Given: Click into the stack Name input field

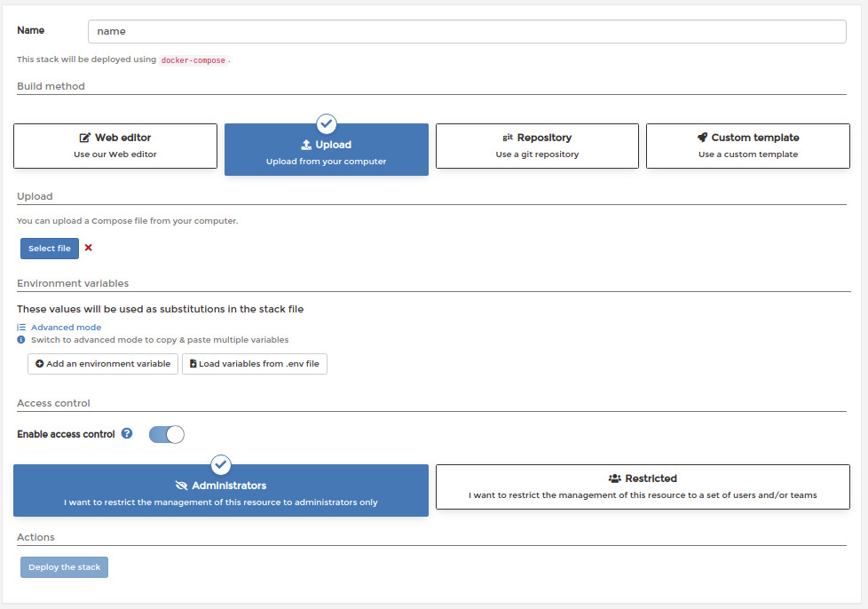Looking at the screenshot, I should (x=467, y=32).
